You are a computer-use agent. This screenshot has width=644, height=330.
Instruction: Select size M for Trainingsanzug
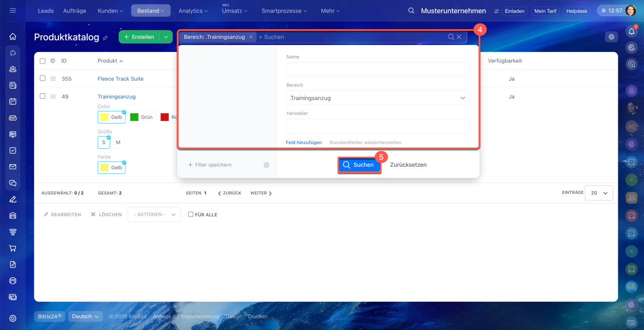point(118,143)
